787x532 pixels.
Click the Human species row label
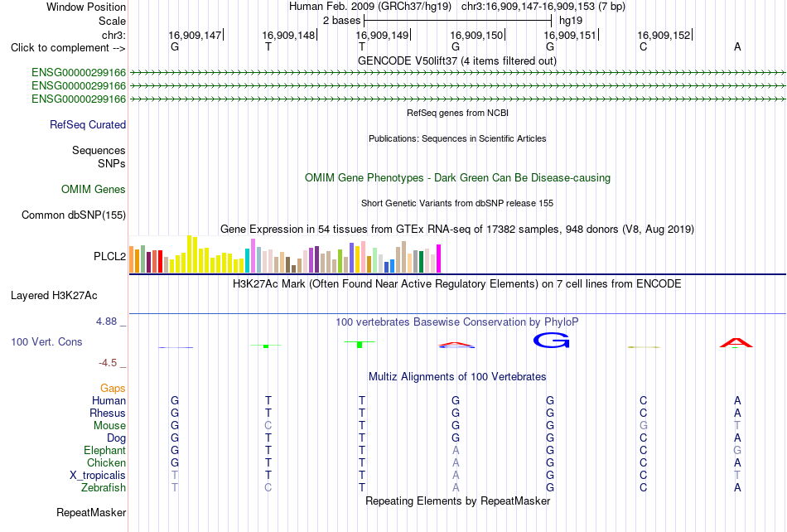(x=109, y=400)
